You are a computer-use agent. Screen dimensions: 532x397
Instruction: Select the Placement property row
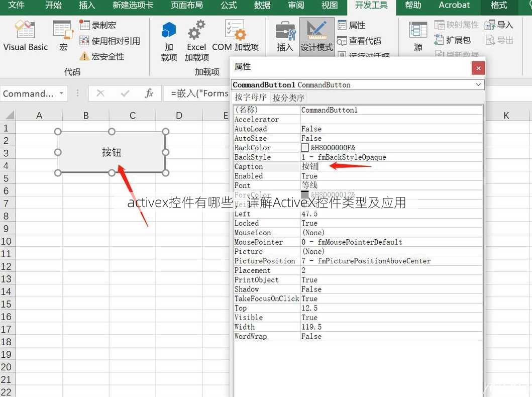[358, 270]
